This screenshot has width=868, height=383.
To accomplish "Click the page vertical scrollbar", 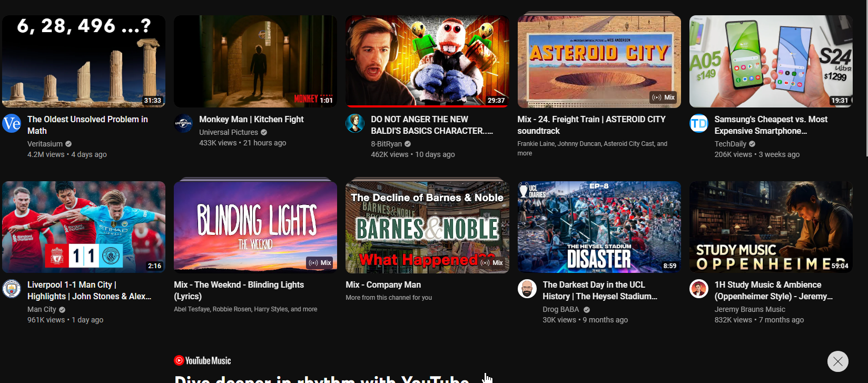I will click(x=866, y=79).
